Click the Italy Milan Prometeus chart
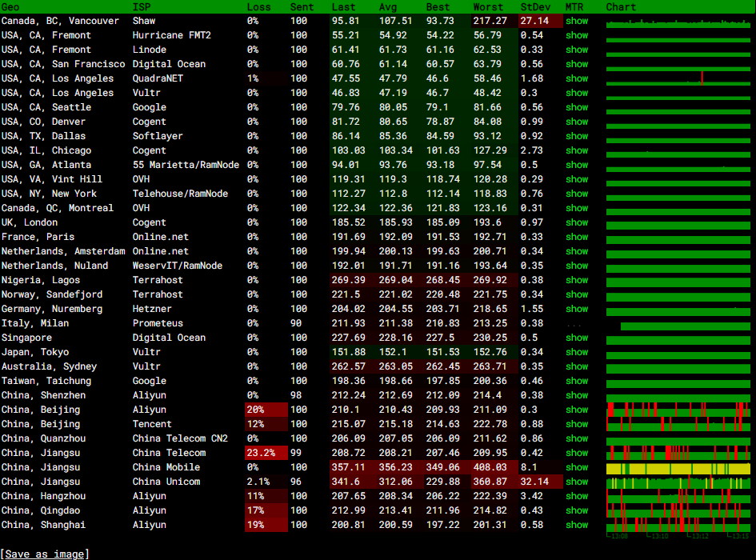This screenshot has width=756, height=560. 686,326
